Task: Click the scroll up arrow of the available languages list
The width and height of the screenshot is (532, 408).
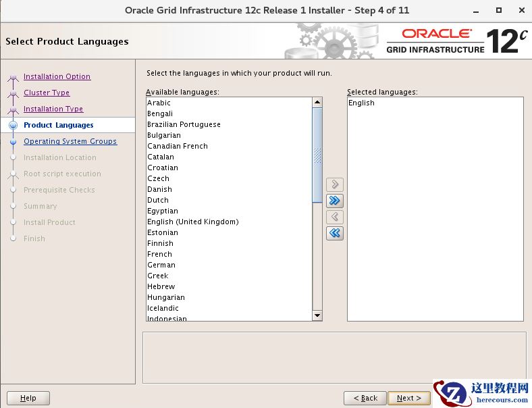Action: [x=317, y=102]
